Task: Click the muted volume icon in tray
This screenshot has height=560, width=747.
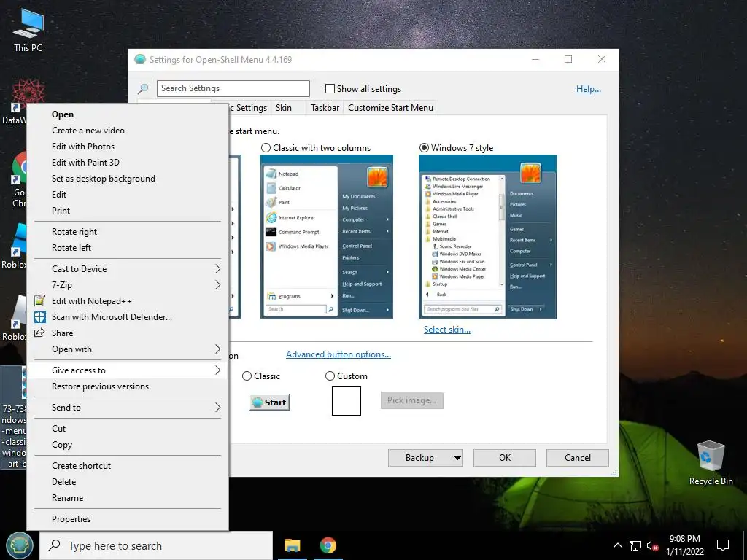Action: click(x=652, y=545)
